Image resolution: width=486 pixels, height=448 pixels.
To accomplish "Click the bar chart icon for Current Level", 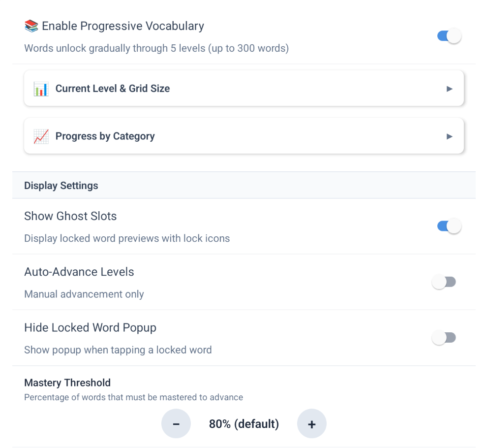I will click(x=41, y=89).
